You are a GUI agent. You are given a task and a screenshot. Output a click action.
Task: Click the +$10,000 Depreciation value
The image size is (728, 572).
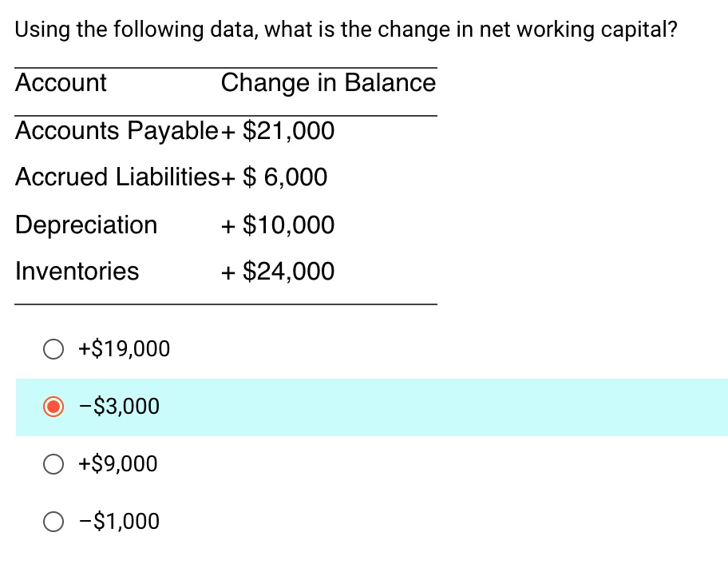point(276,225)
